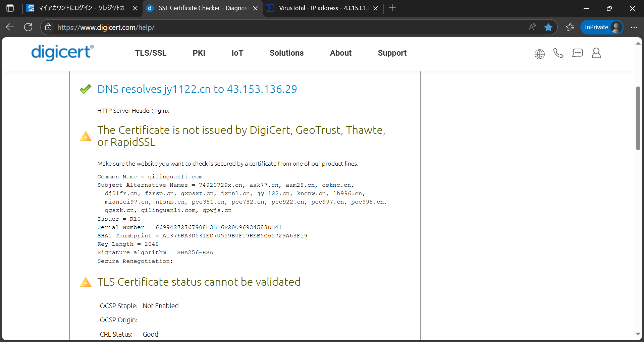Open the Solutions menu

(x=286, y=53)
